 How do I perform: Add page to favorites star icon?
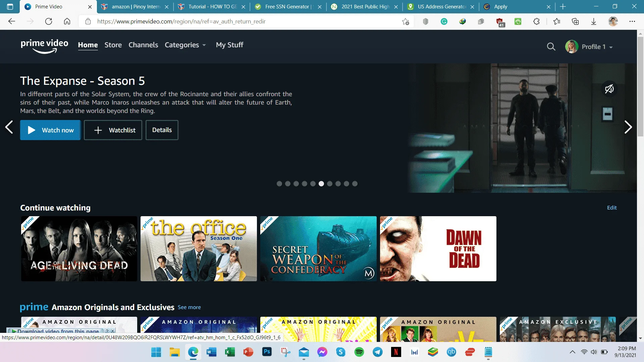click(x=406, y=21)
